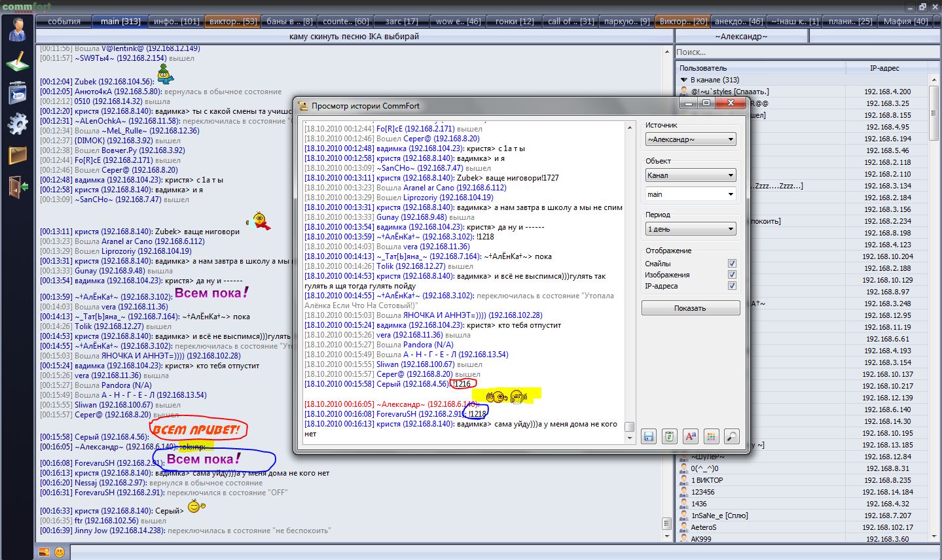Open the smiley emoticon picker below chat

click(x=60, y=552)
